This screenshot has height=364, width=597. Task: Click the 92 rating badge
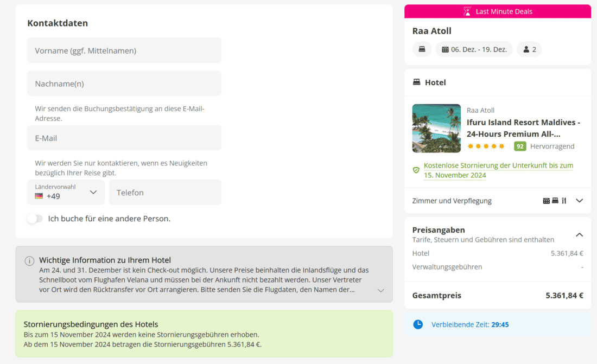coord(520,146)
